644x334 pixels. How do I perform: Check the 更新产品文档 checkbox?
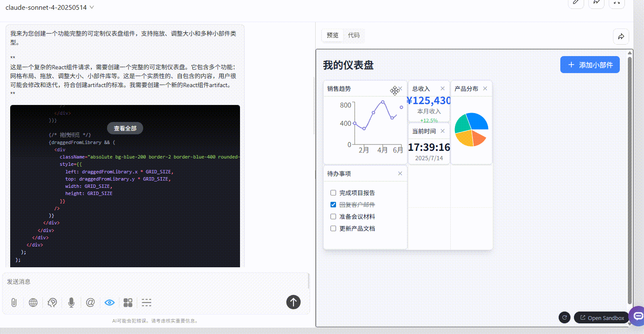point(333,228)
